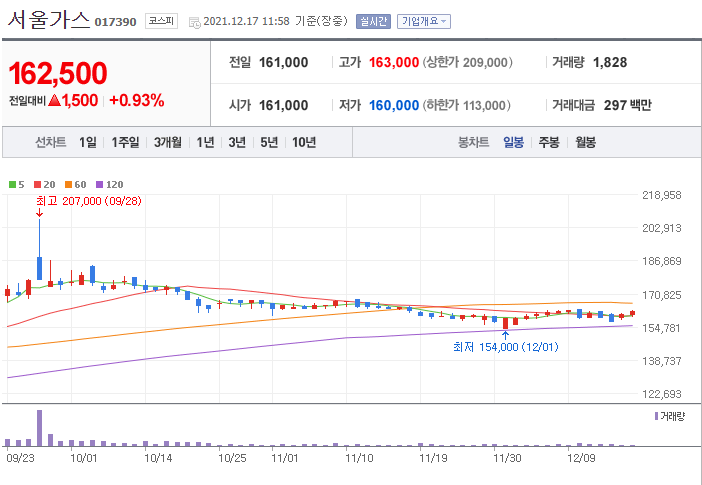Click the purple 거래량 legend marker
This screenshot has width=702, height=485.
(656, 416)
